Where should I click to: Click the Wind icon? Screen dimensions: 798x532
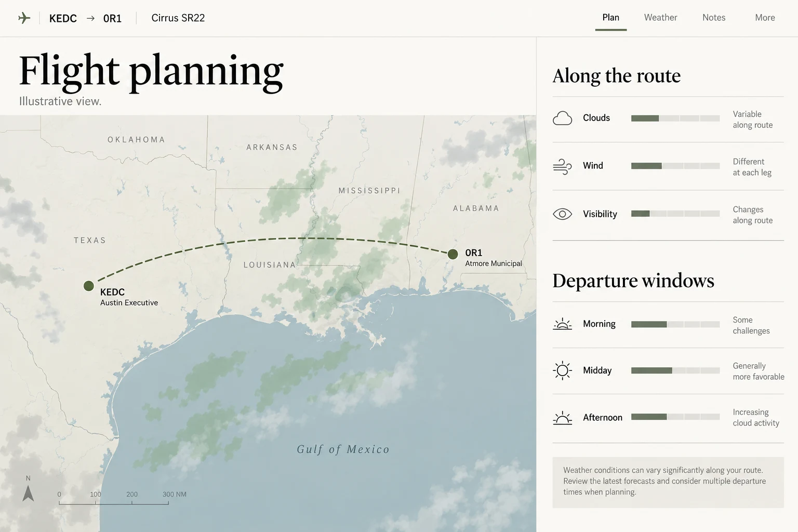[x=562, y=166]
